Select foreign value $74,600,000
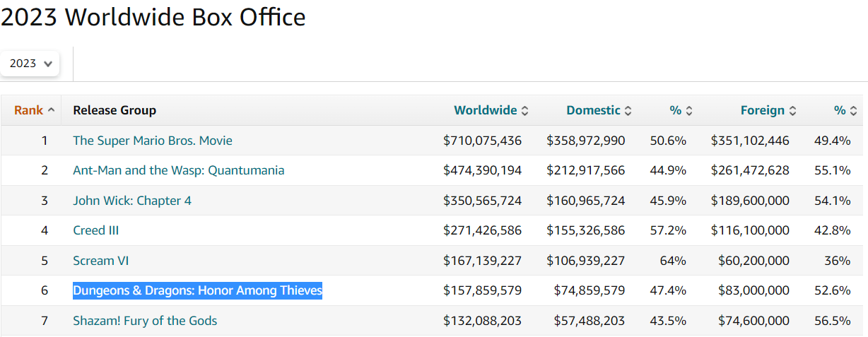This screenshot has height=337, width=868. [x=754, y=321]
